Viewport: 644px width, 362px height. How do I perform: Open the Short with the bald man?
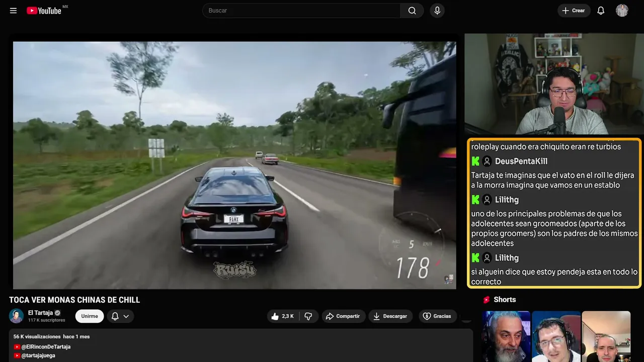606,336
